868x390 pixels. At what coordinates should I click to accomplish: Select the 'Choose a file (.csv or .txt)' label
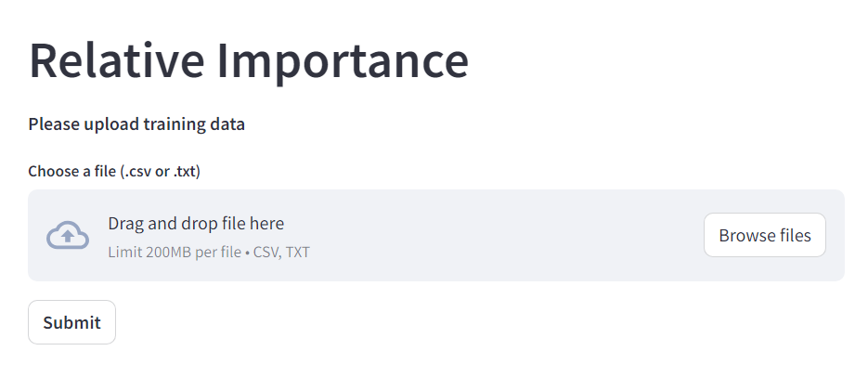pyautogui.click(x=114, y=172)
